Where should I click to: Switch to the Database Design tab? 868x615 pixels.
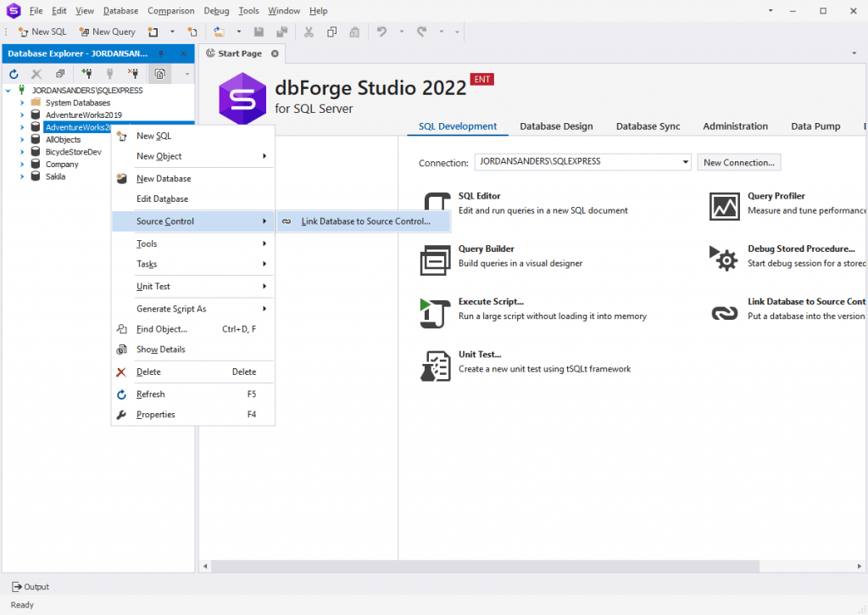(556, 126)
